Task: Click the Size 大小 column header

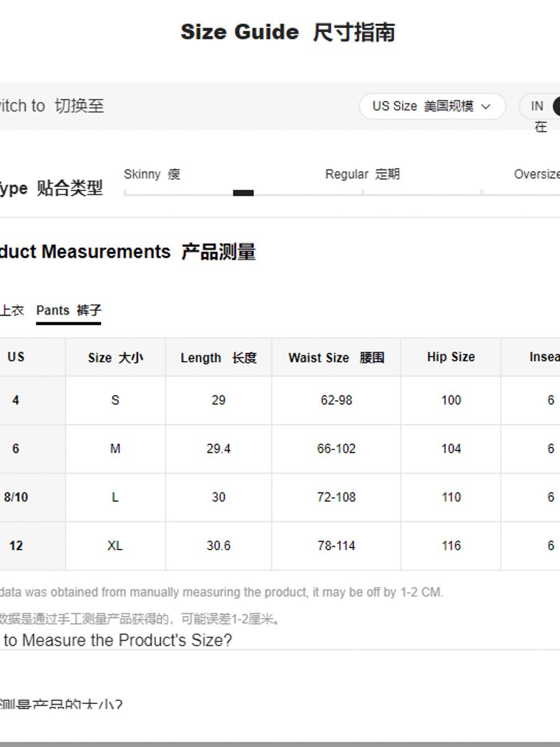Action: click(115, 358)
